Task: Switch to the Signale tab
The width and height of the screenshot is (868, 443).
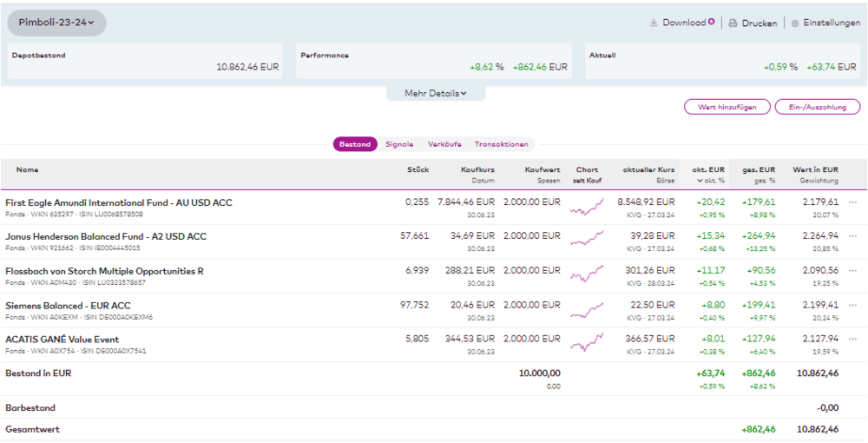Action: [399, 144]
